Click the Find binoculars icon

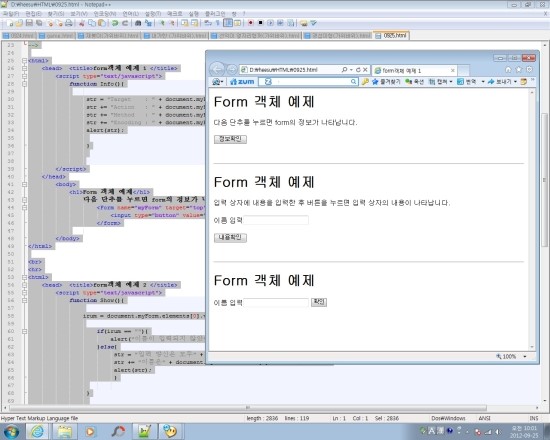[138, 23]
